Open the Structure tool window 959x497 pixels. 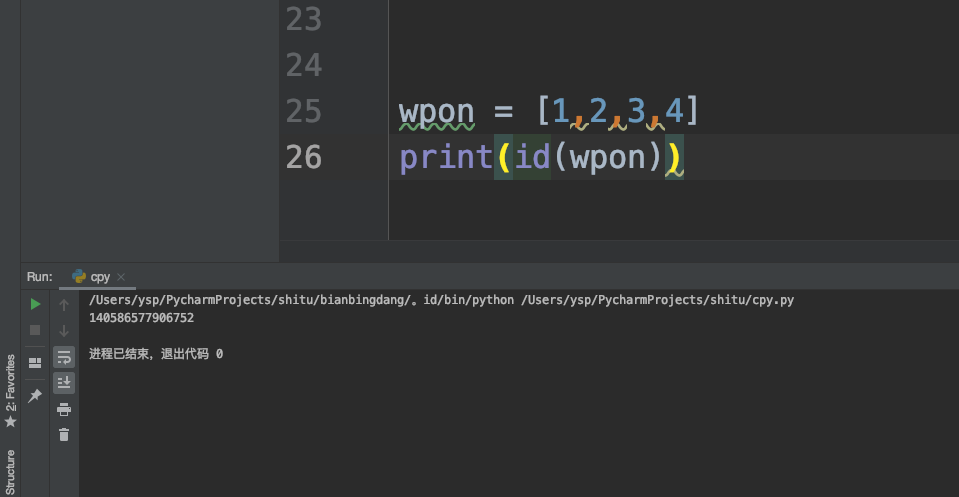pyautogui.click(x=10, y=472)
